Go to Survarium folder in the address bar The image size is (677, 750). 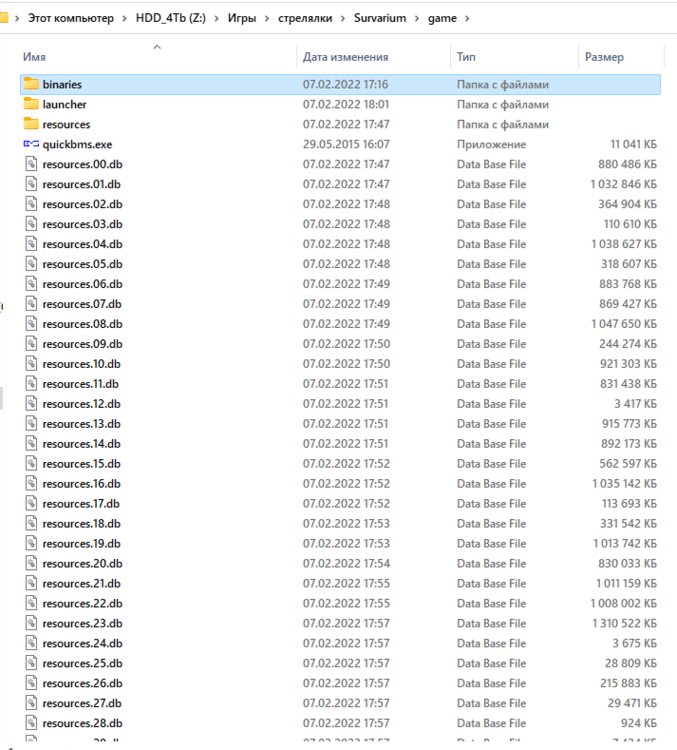pos(380,18)
